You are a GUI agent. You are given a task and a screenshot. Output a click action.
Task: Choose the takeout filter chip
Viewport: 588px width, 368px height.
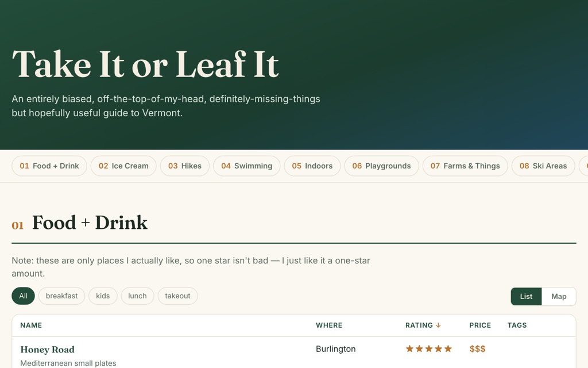pos(177,296)
